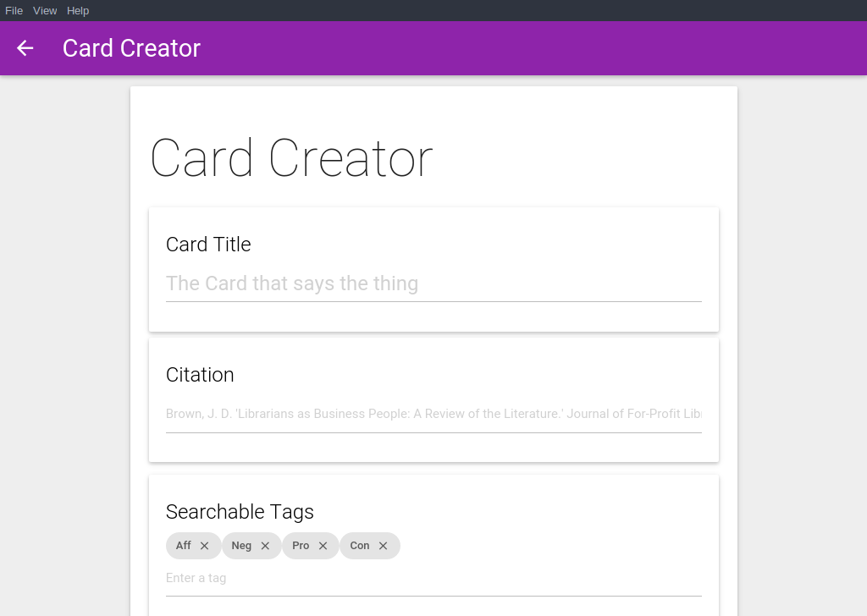867x616 pixels.
Task: Click the Card Creator title in purple bar
Action: [131, 48]
